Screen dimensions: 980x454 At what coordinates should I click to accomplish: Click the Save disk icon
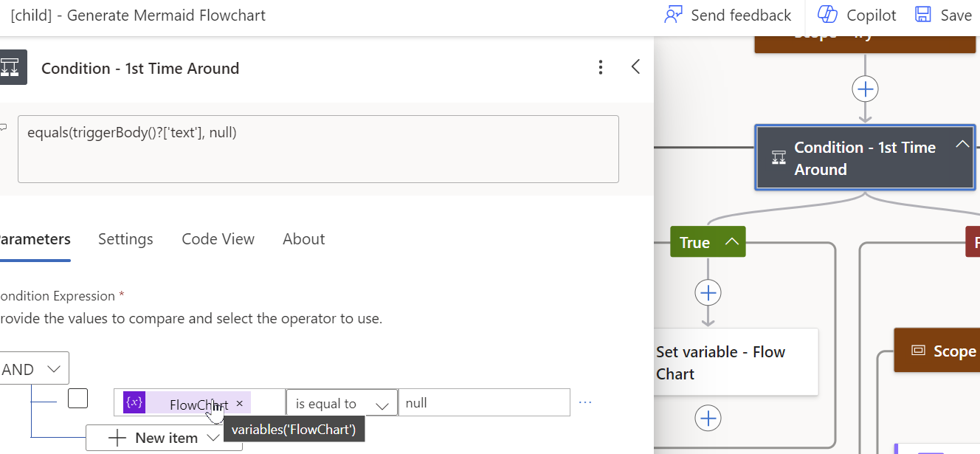pos(923,15)
